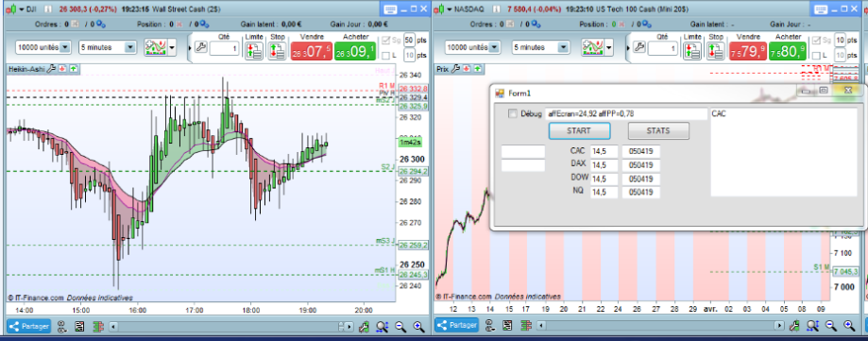This screenshot has width=868, height=341.
Task: Open the order settings wrench in DJI window
Action: 200,47
